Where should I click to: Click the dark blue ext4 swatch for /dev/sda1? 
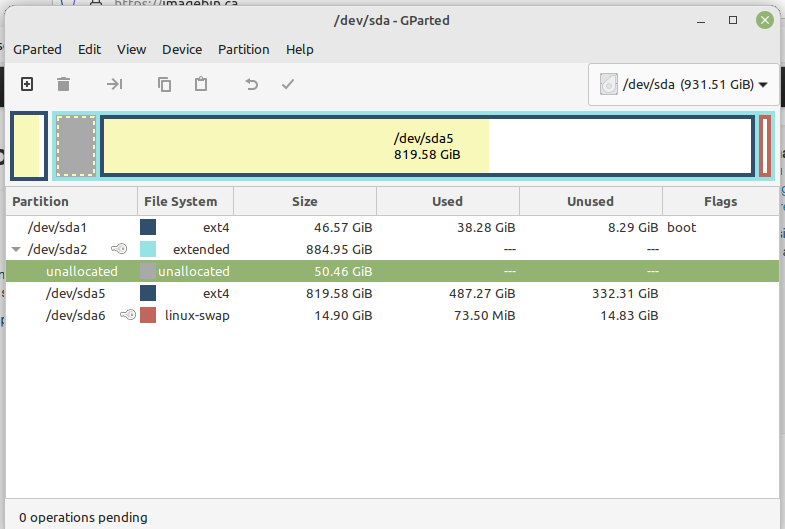coord(148,227)
